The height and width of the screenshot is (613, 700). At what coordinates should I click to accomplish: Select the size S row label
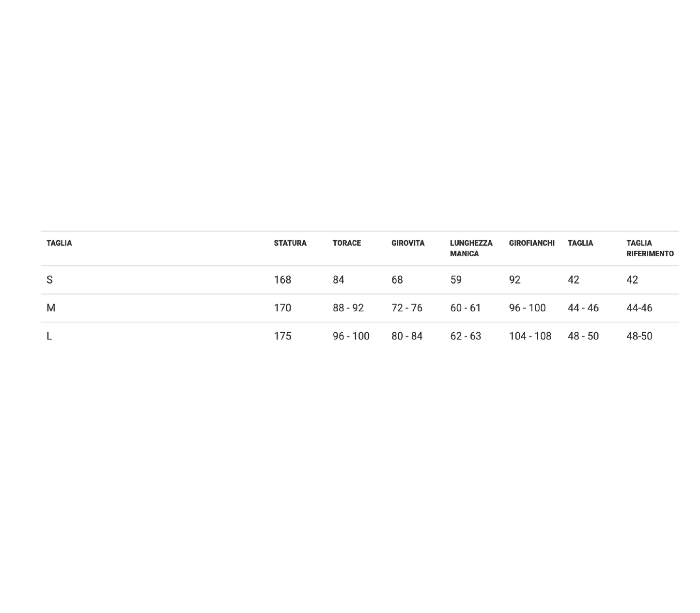(49, 280)
